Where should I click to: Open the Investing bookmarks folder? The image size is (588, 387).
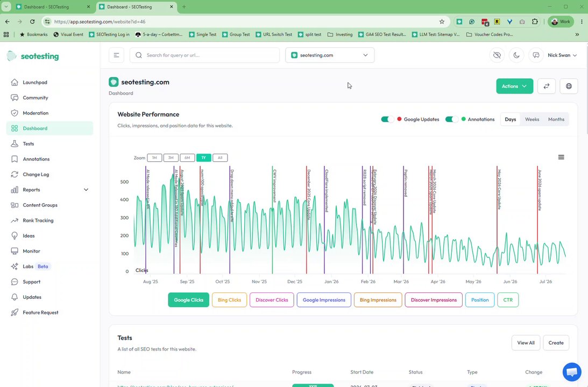tap(340, 34)
